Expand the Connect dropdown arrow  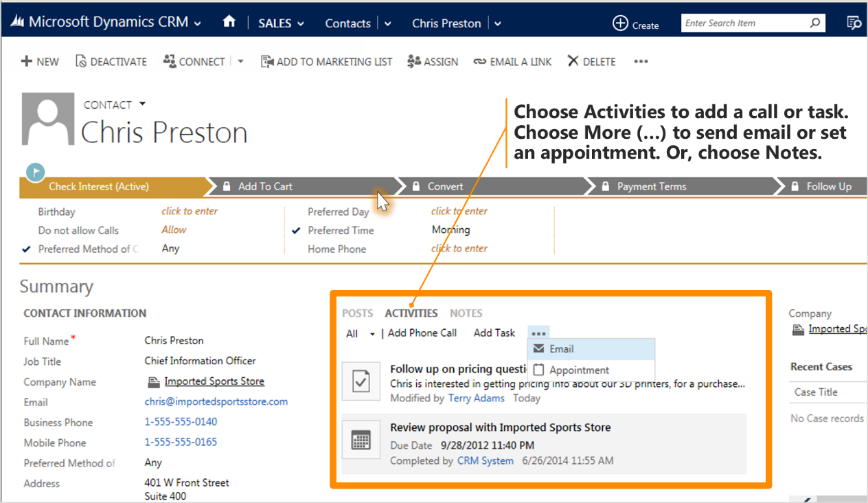coord(240,61)
